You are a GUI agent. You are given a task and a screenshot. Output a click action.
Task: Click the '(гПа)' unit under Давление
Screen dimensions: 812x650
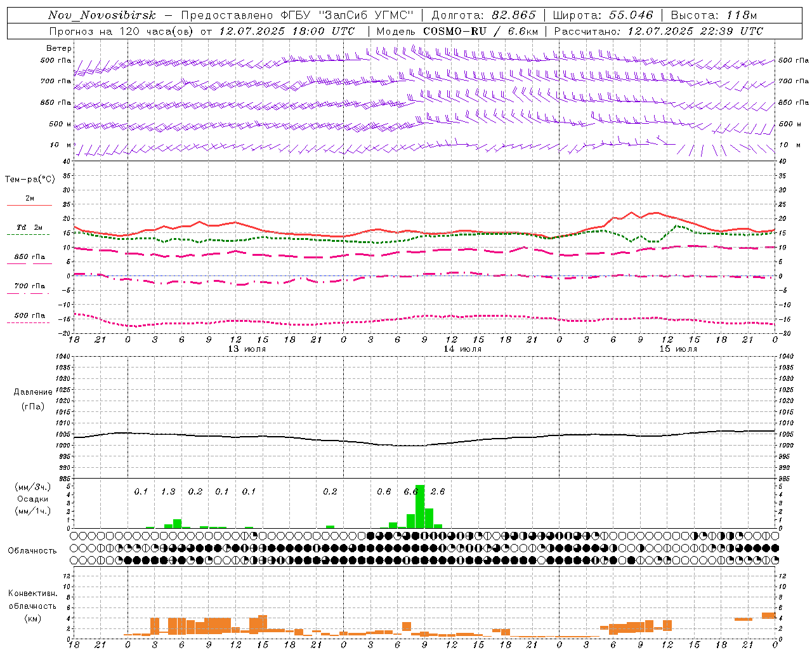[32, 406]
